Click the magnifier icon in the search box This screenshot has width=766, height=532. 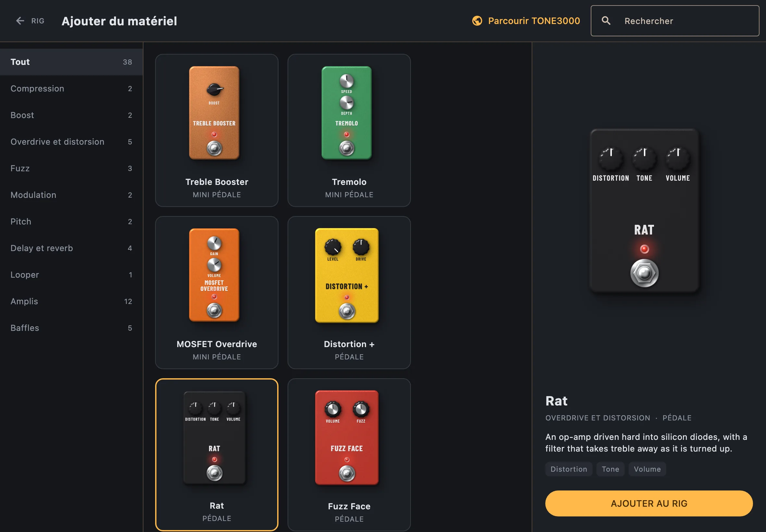pyautogui.click(x=606, y=21)
